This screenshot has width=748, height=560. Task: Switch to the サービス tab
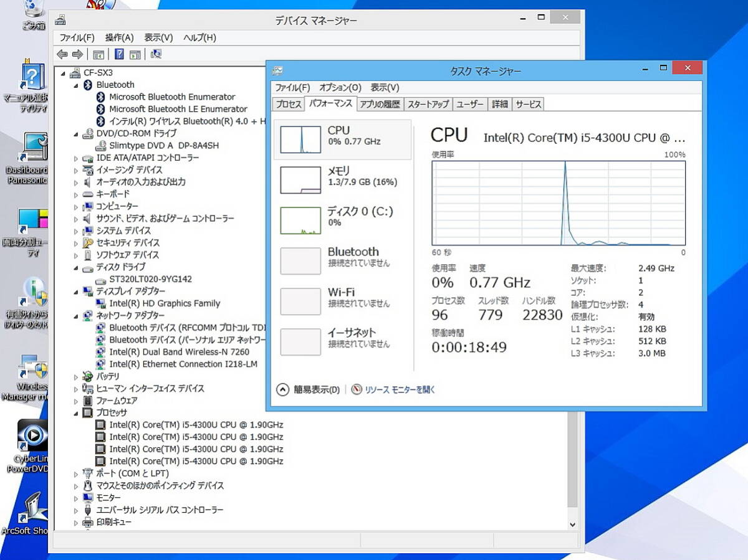click(x=528, y=105)
